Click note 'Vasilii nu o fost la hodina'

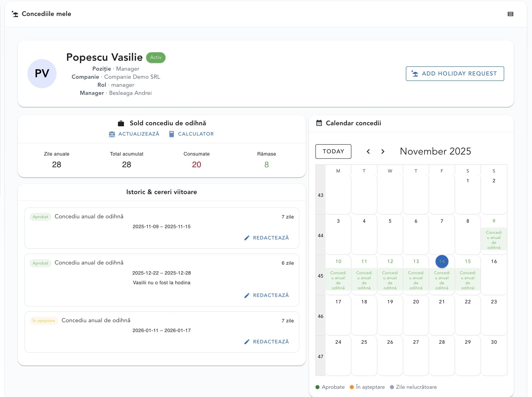pyautogui.click(x=161, y=283)
